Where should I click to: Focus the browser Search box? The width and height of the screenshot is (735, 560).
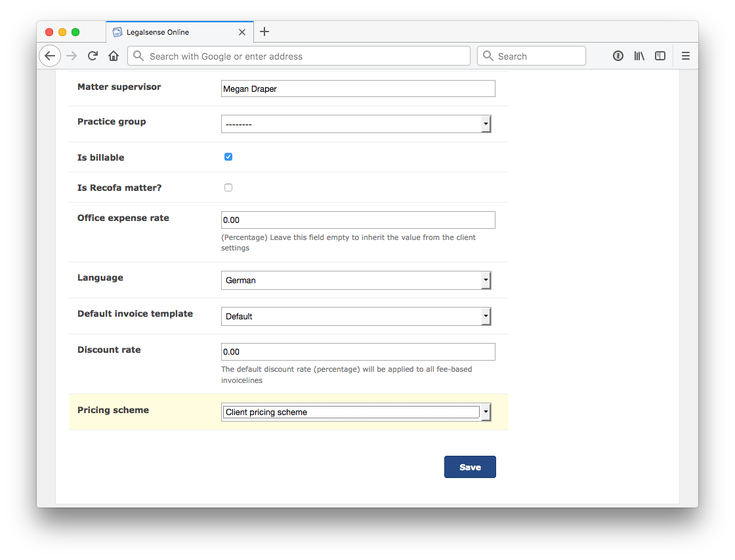pyautogui.click(x=532, y=56)
